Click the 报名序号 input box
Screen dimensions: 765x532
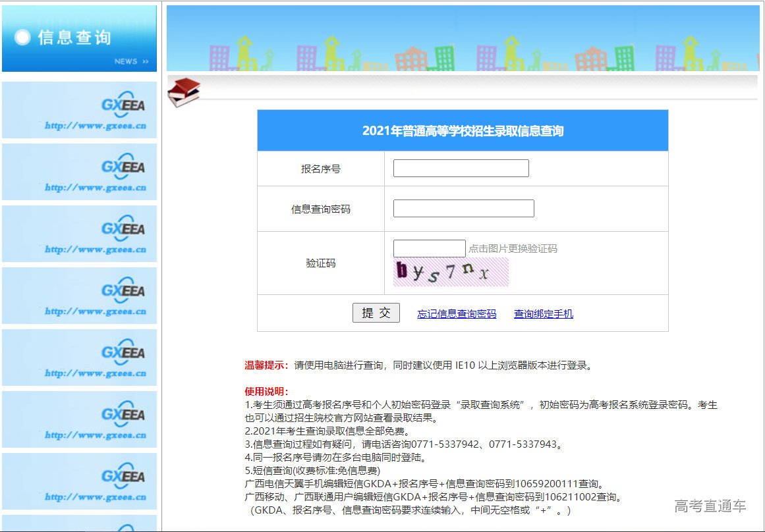pos(461,168)
